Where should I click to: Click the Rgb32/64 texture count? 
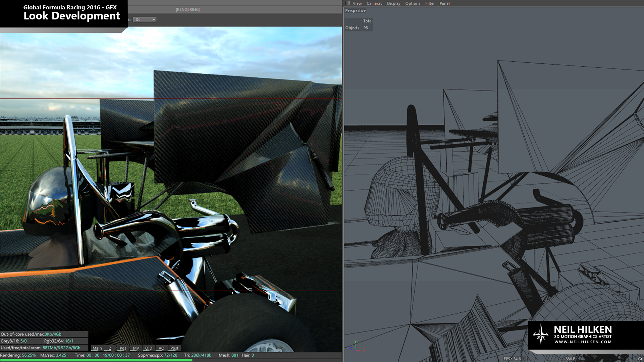pyautogui.click(x=59, y=341)
